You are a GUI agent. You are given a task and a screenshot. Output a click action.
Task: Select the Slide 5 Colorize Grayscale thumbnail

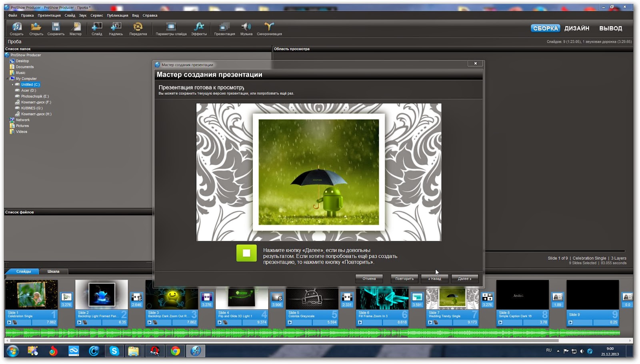click(x=312, y=303)
